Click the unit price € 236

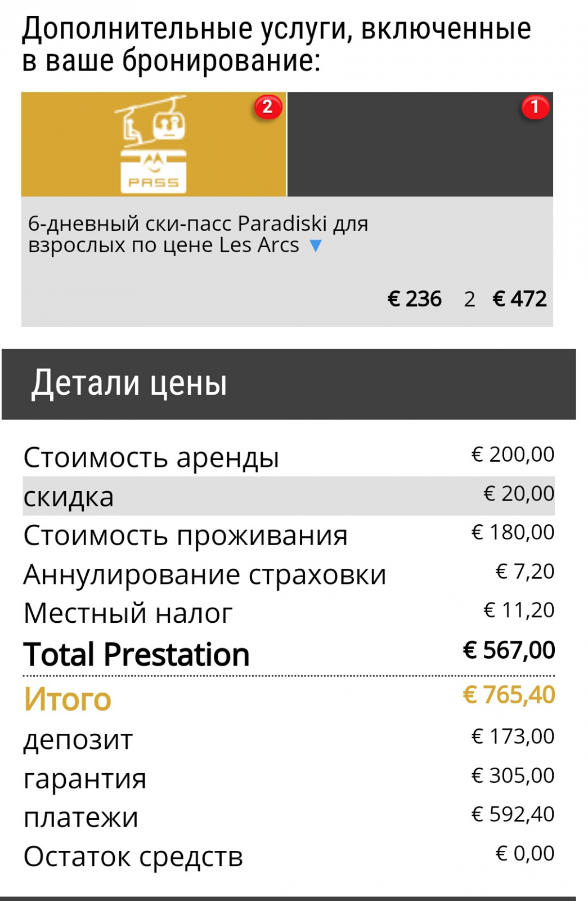click(415, 299)
